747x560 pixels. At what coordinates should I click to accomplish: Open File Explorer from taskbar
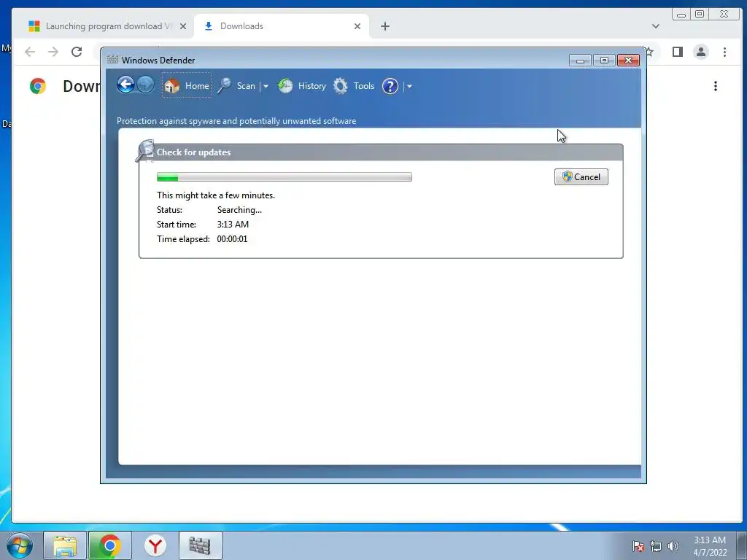point(65,545)
